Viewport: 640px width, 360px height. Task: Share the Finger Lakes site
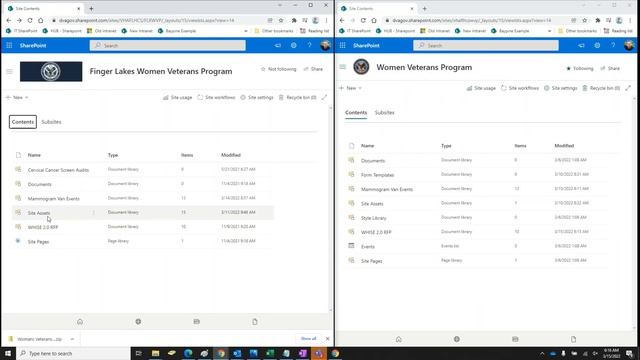tap(313, 69)
